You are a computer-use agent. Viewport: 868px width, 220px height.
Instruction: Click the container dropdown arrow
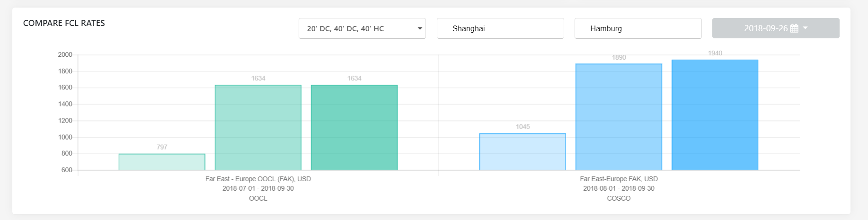point(420,28)
